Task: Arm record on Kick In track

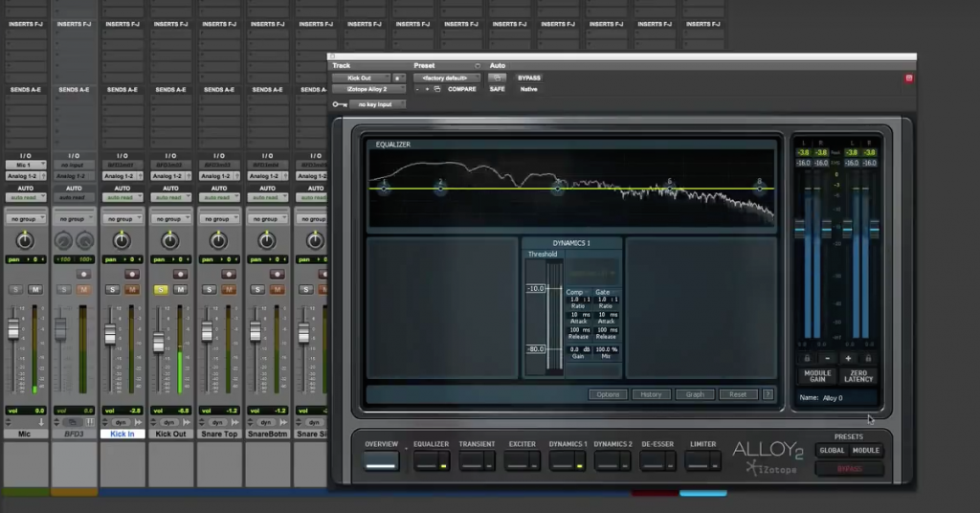Action: (132, 275)
